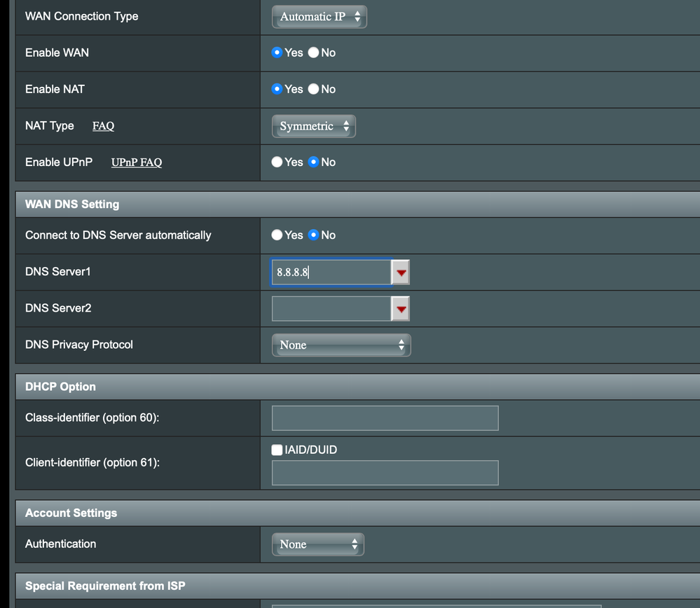Select Yes for Enable WAN
This screenshot has height=608, width=700.
click(x=277, y=53)
